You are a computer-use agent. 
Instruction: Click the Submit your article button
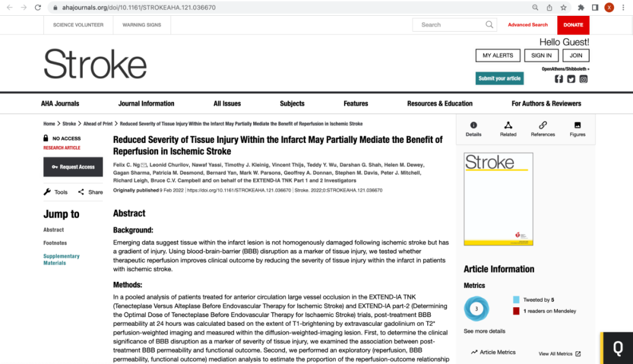point(499,79)
